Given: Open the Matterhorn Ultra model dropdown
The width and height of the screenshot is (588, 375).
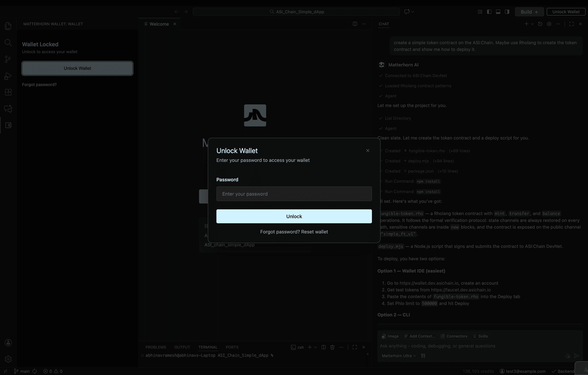Looking at the screenshot, I should [x=399, y=356].
